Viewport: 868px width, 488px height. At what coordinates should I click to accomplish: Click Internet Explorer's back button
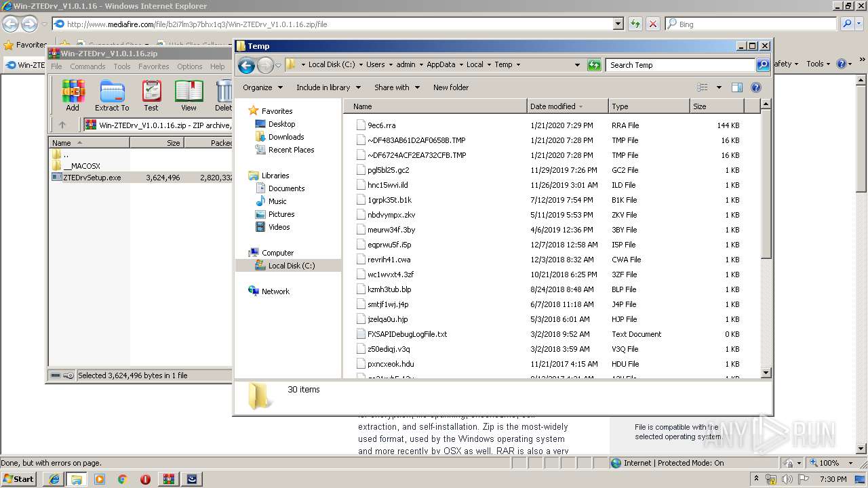pos(10,24)
